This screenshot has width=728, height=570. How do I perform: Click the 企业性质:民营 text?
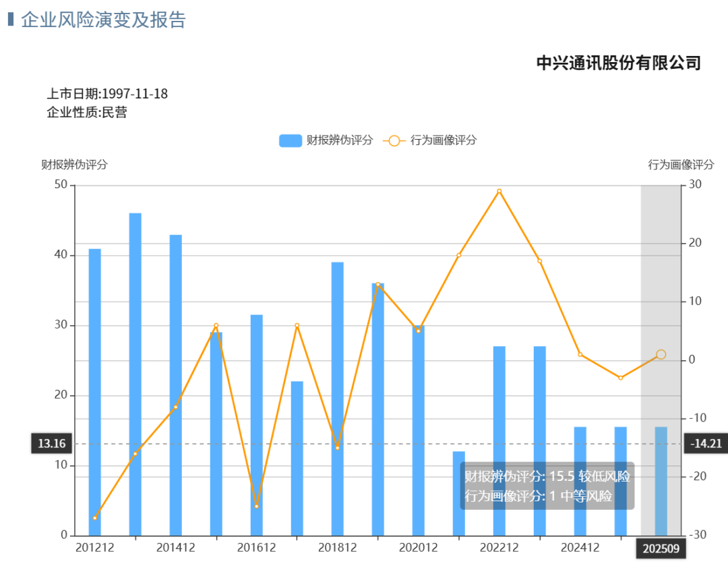point(87,112)
